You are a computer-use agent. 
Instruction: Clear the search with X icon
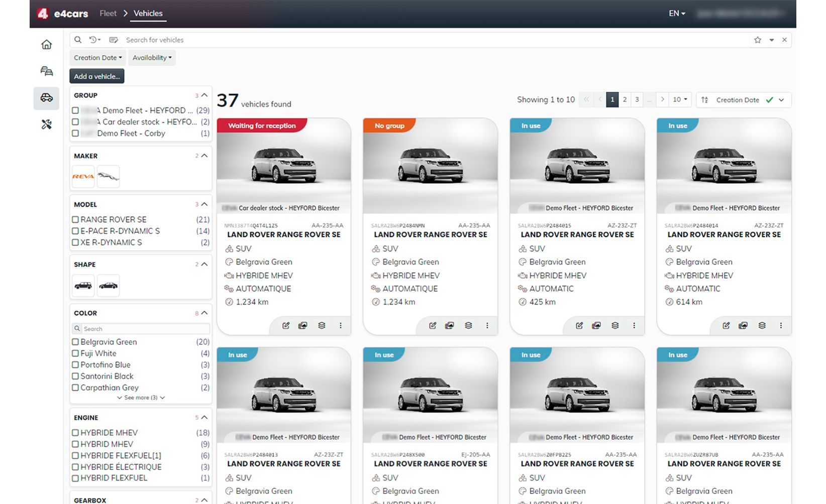coord(784,40)
